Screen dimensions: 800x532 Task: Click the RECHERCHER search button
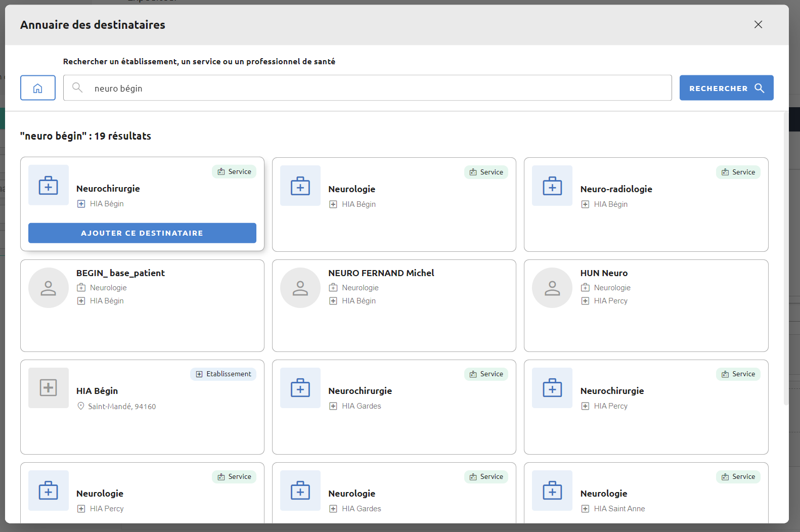click(726, 88)
